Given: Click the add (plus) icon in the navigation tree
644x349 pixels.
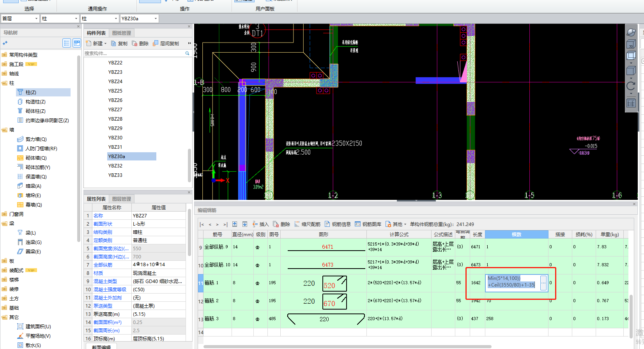Looking at the screenshot, I should (x=5, y=43).
